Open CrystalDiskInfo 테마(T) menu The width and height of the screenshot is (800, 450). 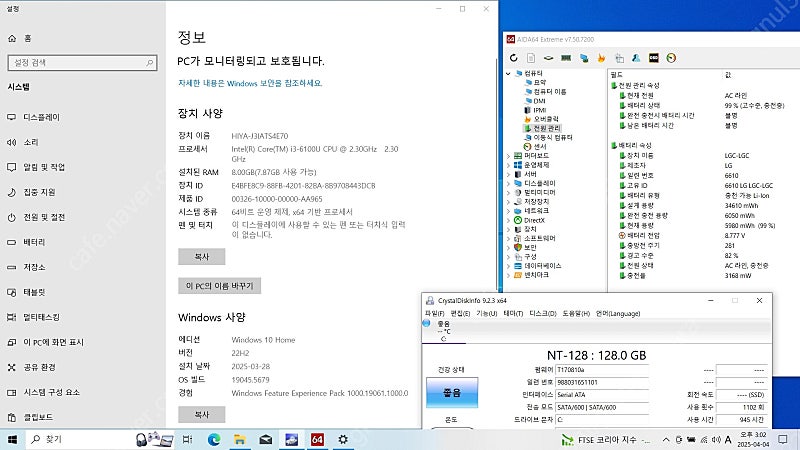[x=513, y=313]
